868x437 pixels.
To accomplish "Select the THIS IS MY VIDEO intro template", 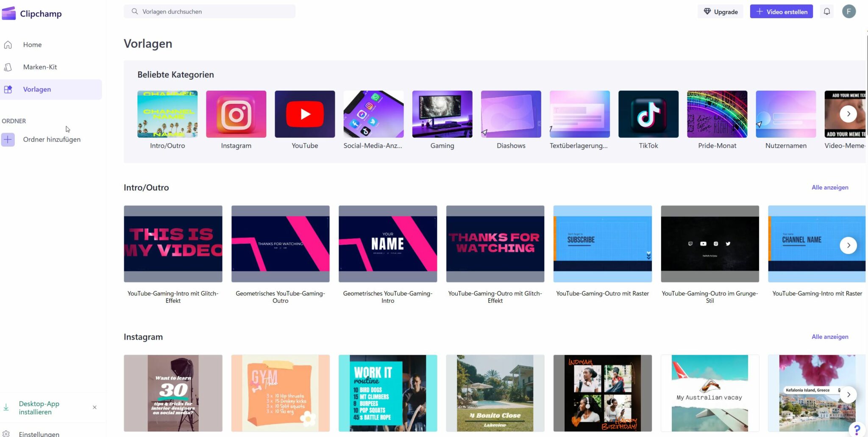I will pyautogui.click(x=172, y=244).
